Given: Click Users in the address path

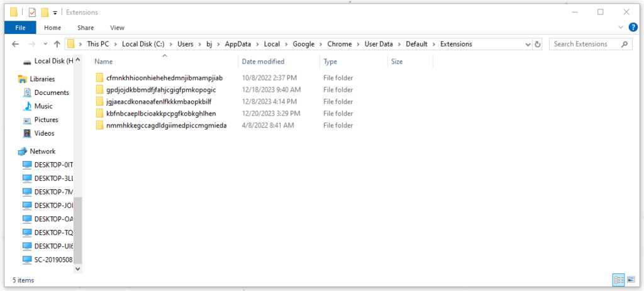Looking at the screenshot, I should tap(186, 44).
